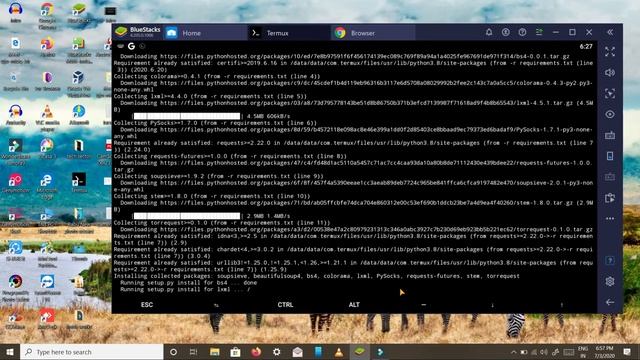
Task: Tap the Tab extra key in Termux
Action: coord(216,305)
